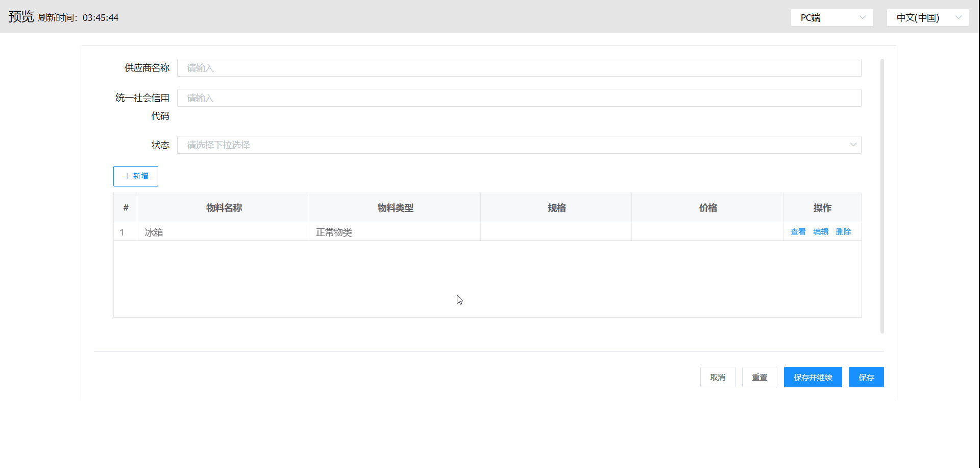The height and width of the screenshot is (468, 980).
Task: Click 删除 link in the 冰箱 row
Action: (843, 232)
